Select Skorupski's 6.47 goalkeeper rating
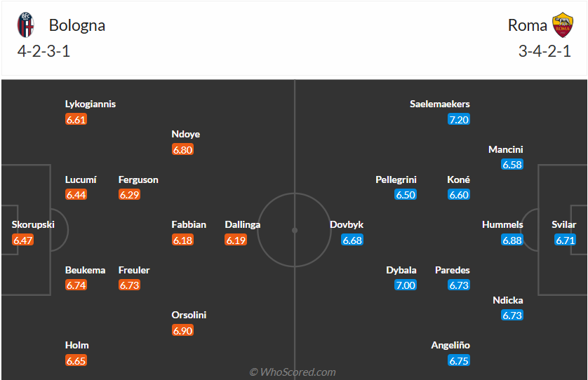 tap(22, 240)
